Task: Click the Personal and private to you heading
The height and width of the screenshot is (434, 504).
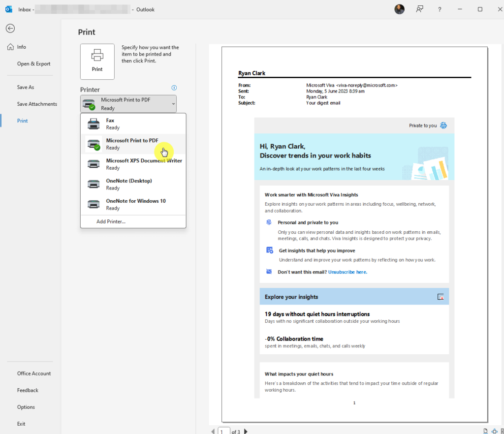Action: click(x=308, y=222)
